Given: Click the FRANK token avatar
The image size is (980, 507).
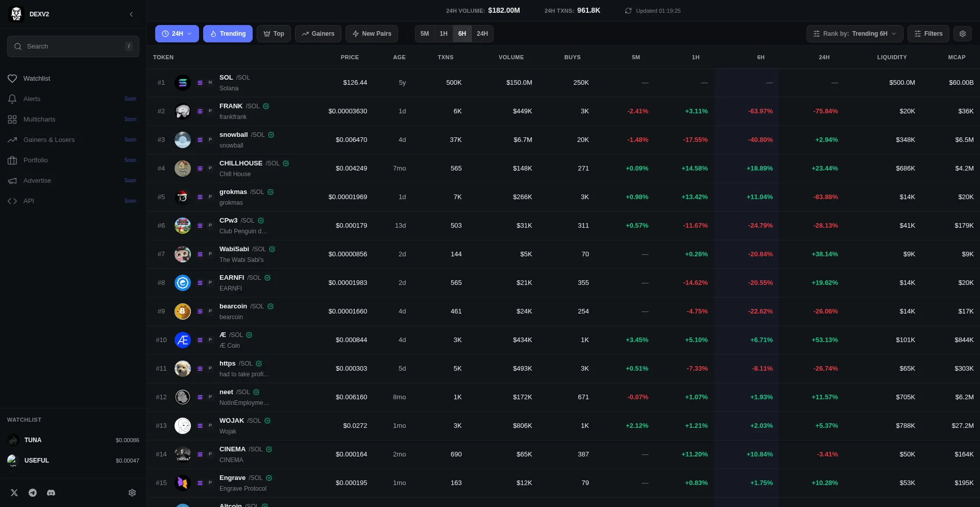Looking at the screenshot, I should [183, 111].
